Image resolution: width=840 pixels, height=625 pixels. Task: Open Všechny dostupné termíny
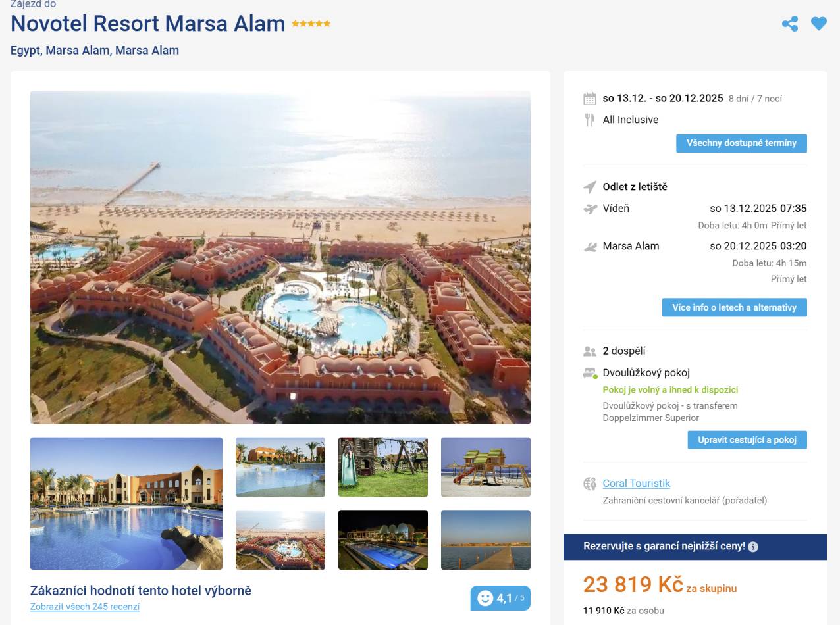tap(741, 143)
